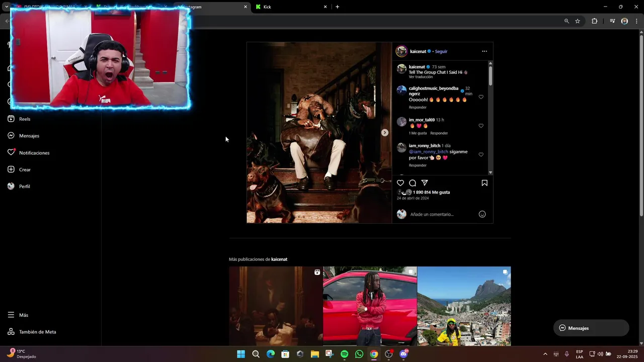Open Discord from the taskbar
The image size is (644, 362).
pyautogui.click(x=404, y=354)
